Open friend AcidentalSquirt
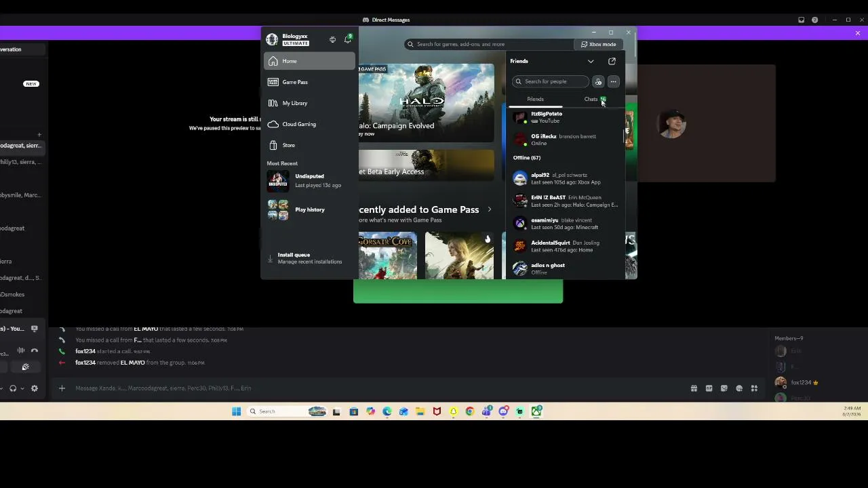This screenshot has width=868, height=488. coord(566,246)
